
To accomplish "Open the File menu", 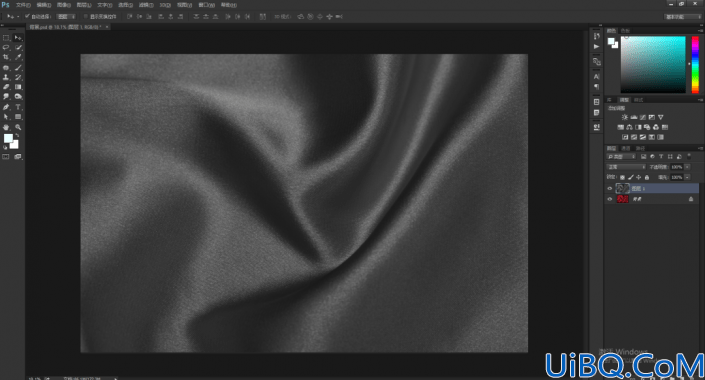I will pos(23,5).
